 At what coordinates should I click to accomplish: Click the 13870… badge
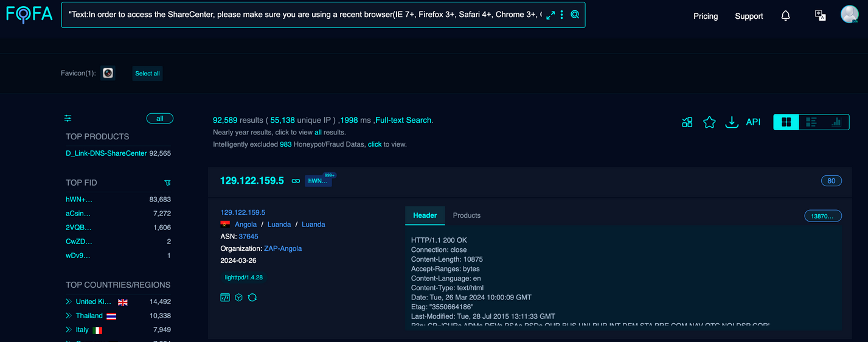[x=823, y=216]
